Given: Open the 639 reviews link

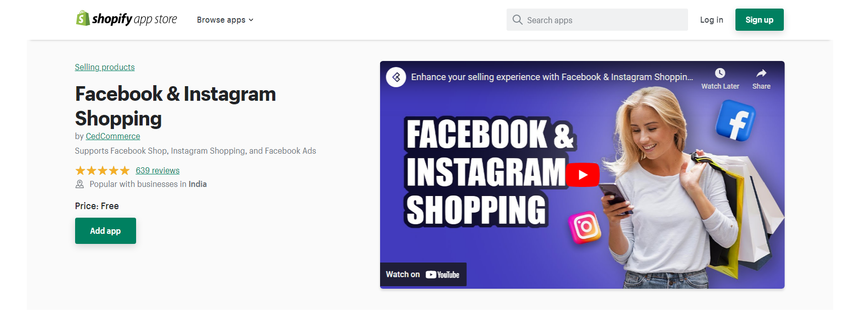Looking at the screenshot, I should (157, 171).
